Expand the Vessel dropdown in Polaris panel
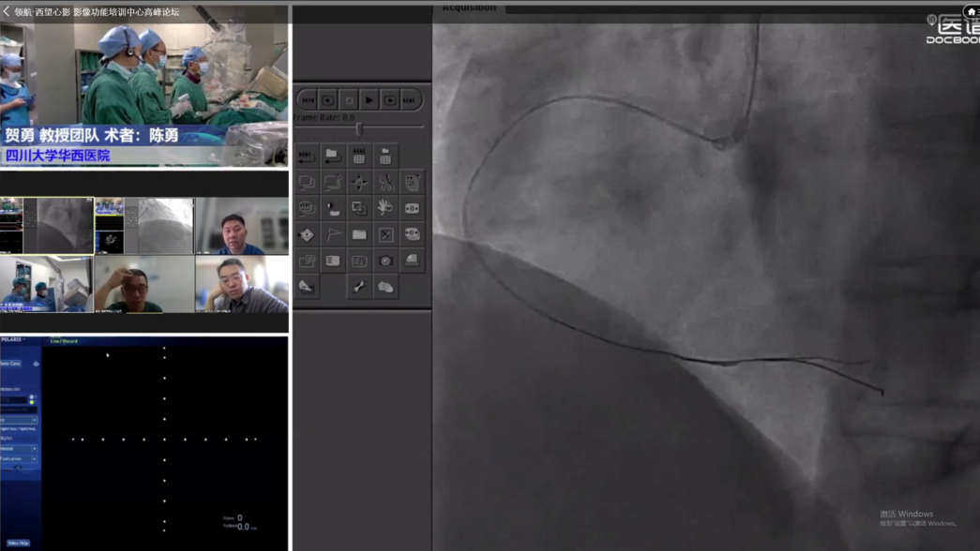Viewport: 980px width, 551px height. 20,449
